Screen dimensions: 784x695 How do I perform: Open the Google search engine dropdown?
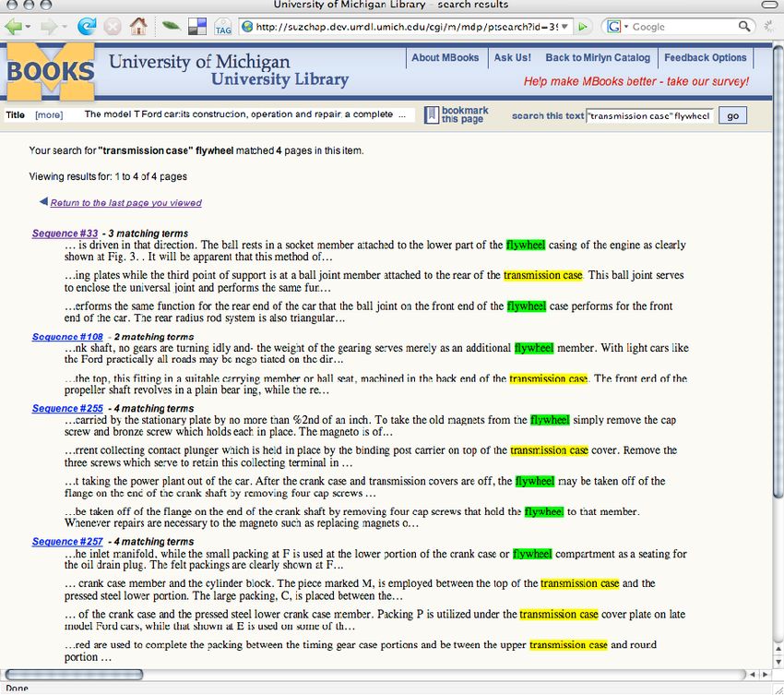point(625,27)
